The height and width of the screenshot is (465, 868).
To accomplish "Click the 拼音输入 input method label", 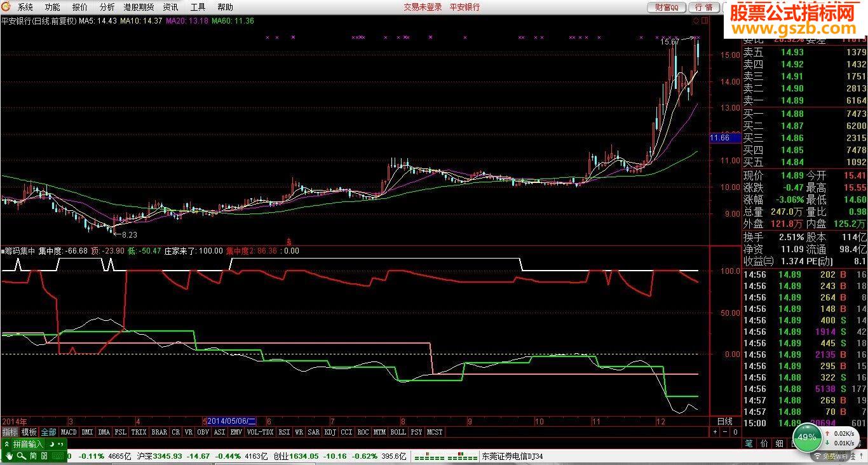I will [x=28, y=445].
